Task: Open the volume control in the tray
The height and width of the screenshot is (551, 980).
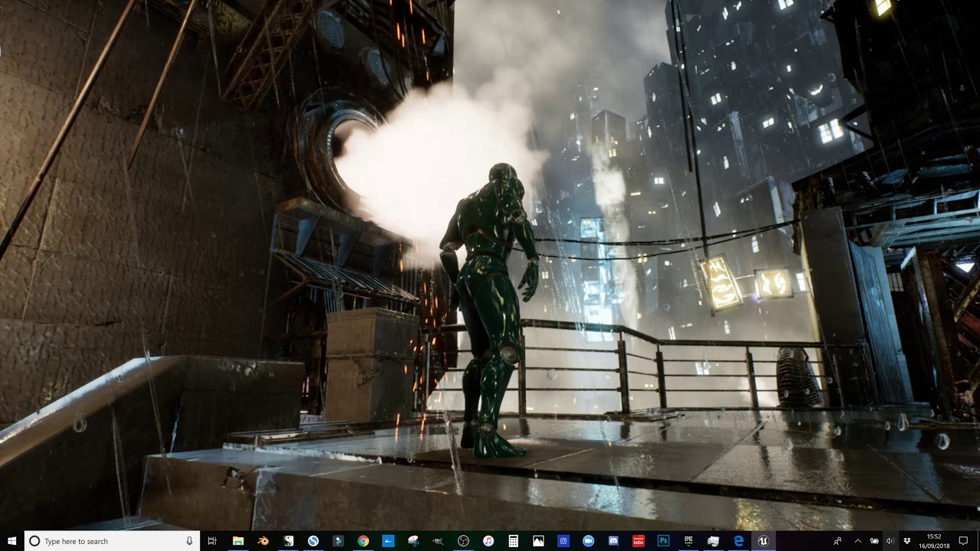Action: pos(890,541)
